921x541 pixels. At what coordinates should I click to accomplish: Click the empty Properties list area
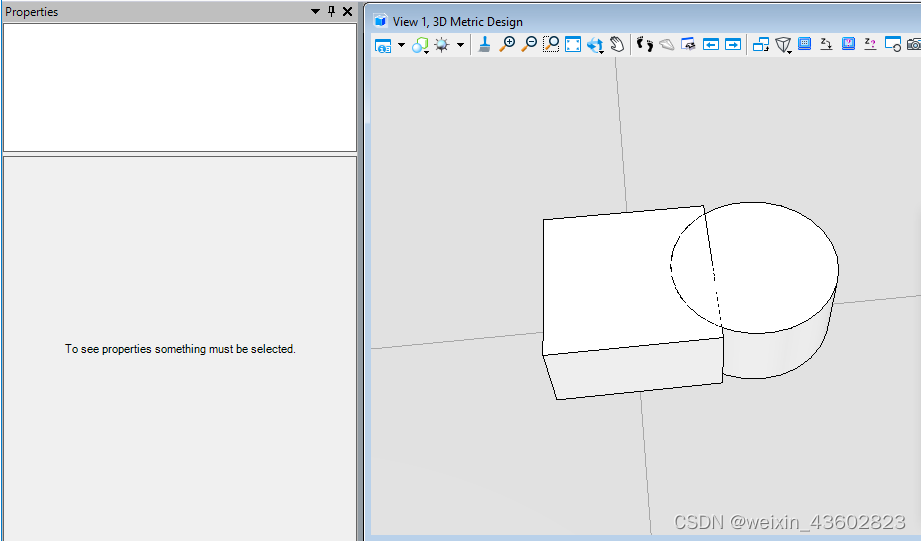180,88
